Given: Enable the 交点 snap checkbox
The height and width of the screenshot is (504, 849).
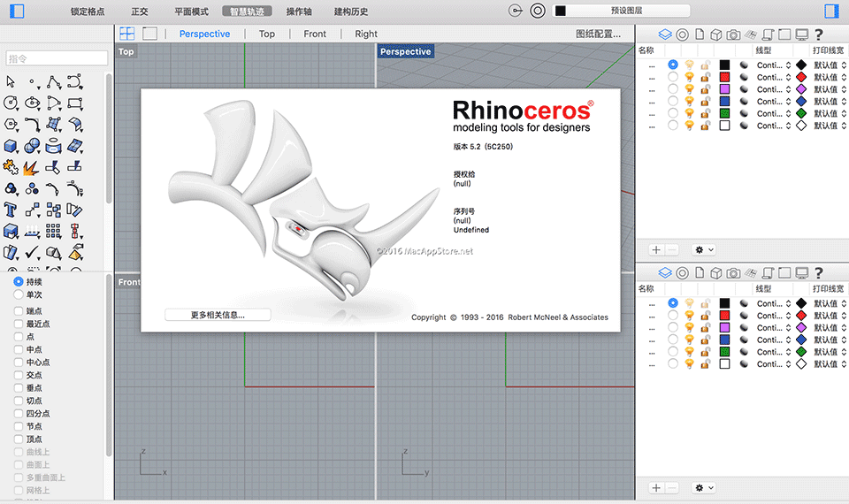Looking at the screenshot, I should click(19, 375).
